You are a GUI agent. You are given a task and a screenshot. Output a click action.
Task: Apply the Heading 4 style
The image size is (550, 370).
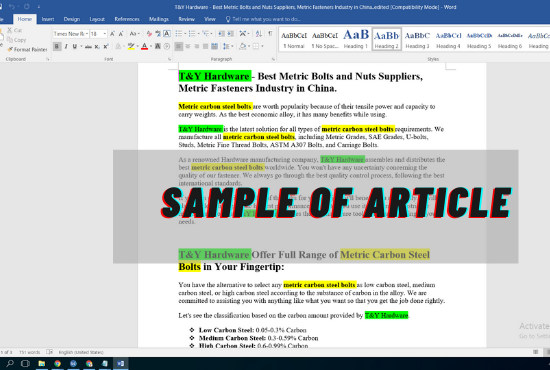click(448, 39)
